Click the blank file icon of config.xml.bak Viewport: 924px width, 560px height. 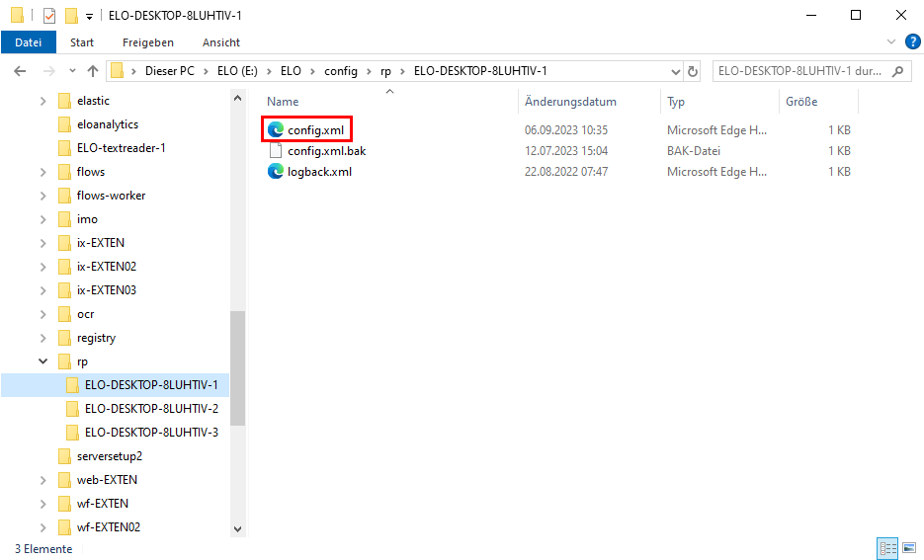coord(275,151)
